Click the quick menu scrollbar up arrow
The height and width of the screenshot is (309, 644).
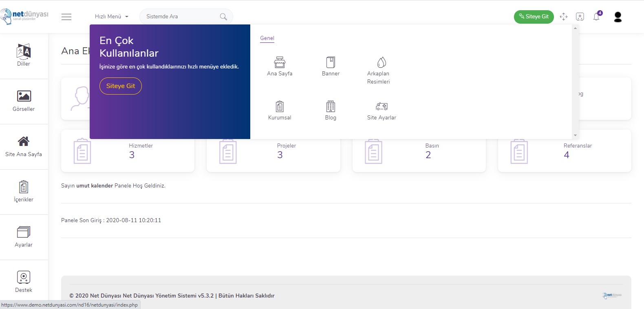click(575, 28)
